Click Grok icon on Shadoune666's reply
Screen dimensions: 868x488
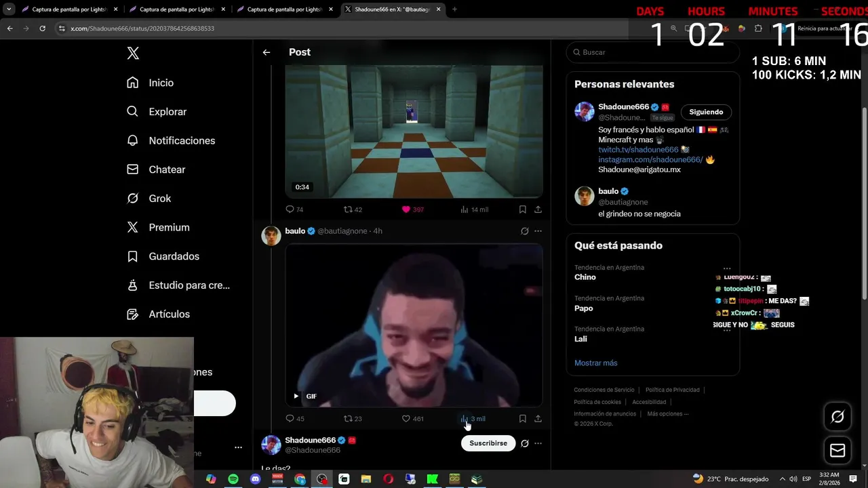524,443
